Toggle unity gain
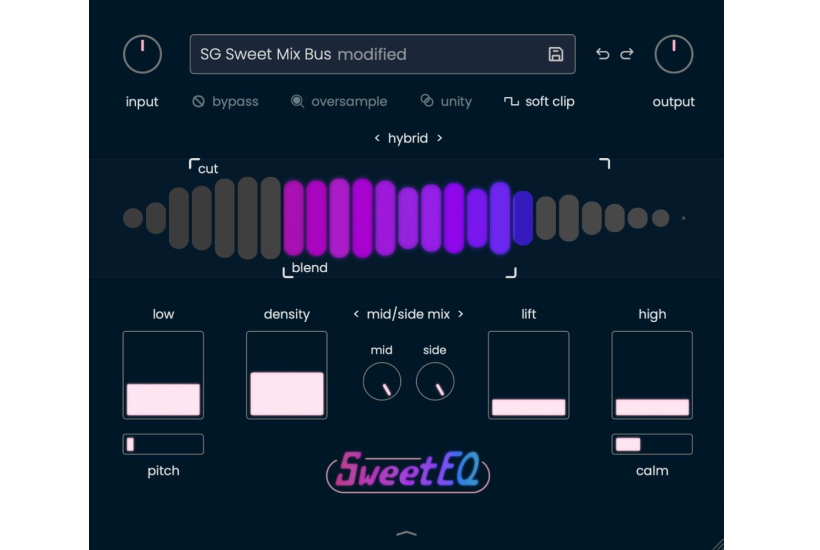 tap(446, 101)
